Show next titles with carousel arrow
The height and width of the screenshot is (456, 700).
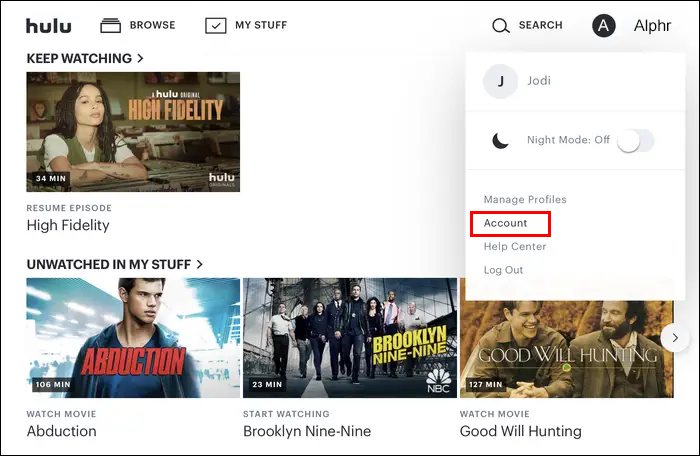coord(675,338)
